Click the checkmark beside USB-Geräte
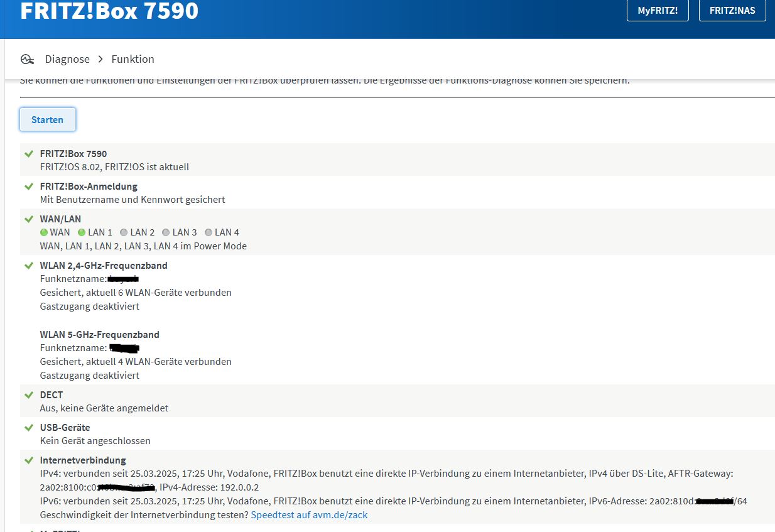The height and width of the screenshot is (532, 775). click(x=28, y=428)
